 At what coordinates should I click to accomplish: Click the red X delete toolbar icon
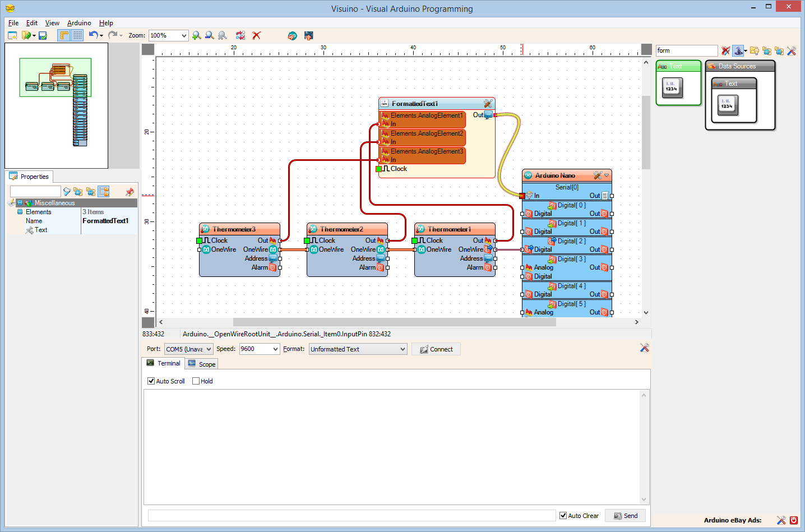pyautogui.click(x=256, y=35)
